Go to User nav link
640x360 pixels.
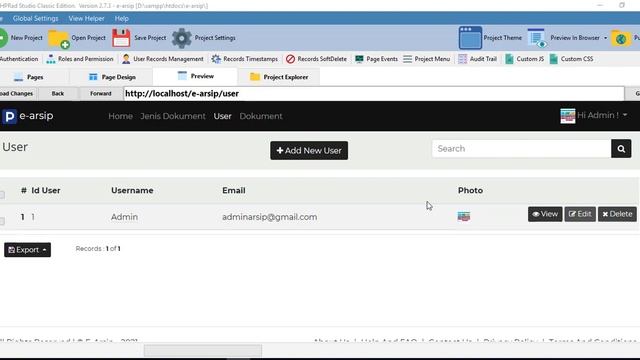point(222,116)
